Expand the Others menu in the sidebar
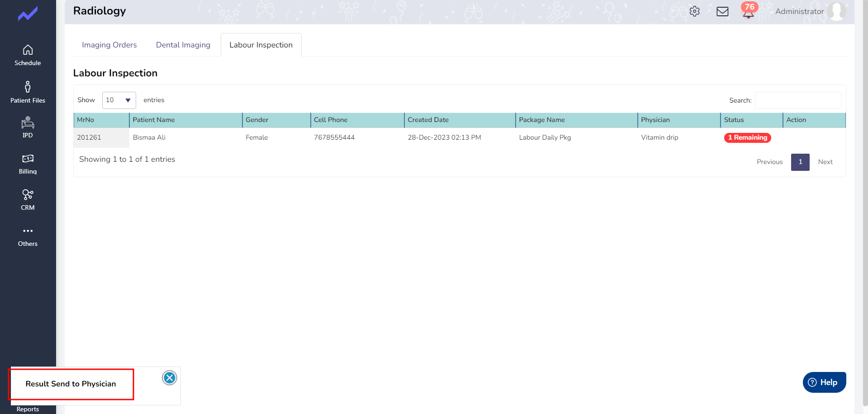Image resolution: width=868 pixels, height=414 pixels. click(28, 237)
